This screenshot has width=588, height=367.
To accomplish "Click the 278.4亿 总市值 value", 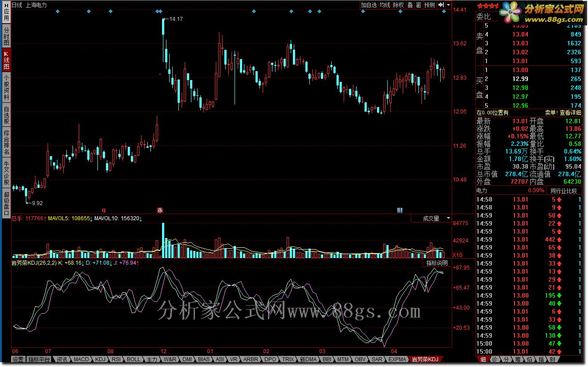I will [x=516, y=174].
